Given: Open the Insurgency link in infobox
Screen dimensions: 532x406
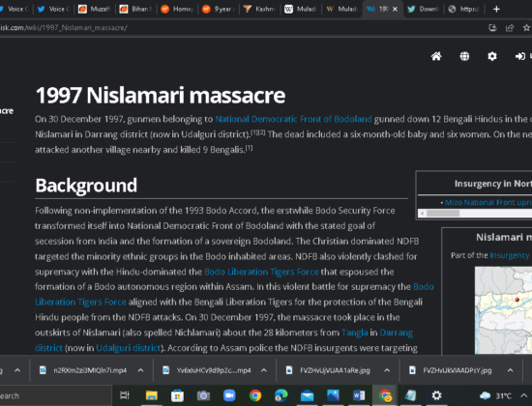Looking at the screenshot, I should point(510,255).
